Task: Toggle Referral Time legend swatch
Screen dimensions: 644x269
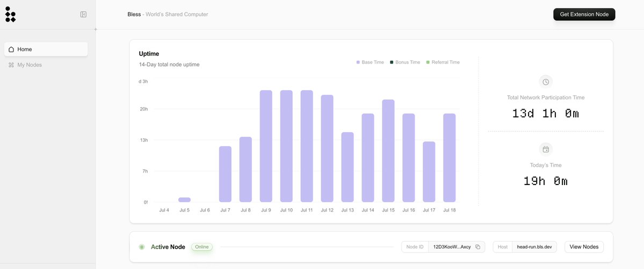Action: (428, 62)
